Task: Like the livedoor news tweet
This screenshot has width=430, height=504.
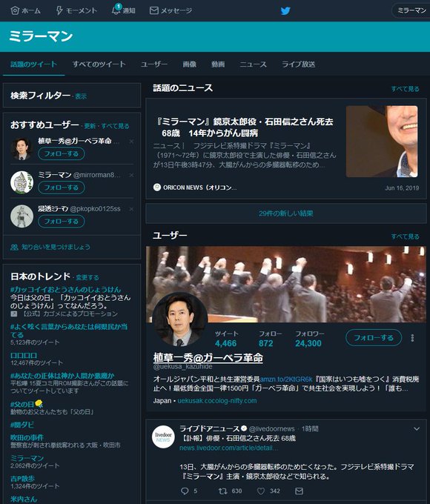Action: [x=261, y=491]
